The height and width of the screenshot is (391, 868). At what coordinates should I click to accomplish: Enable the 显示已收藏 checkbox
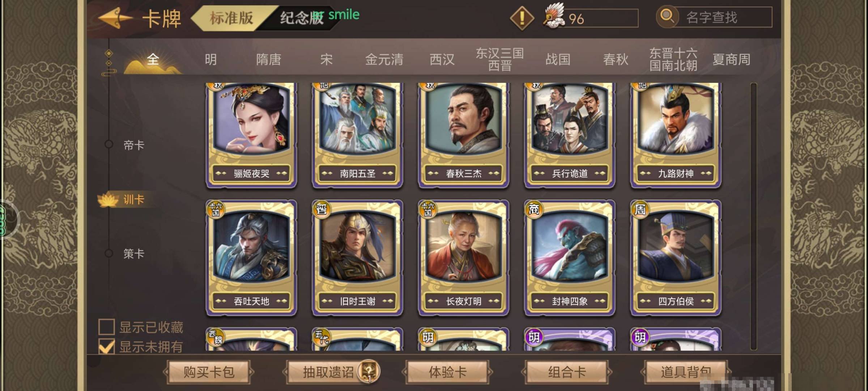(107, 327)
